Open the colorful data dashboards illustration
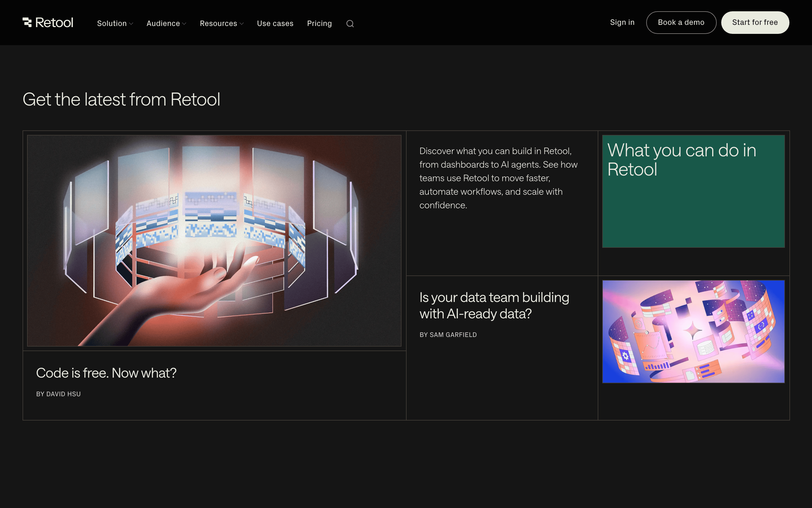The image size is (812, 508). tap(693, 332)
